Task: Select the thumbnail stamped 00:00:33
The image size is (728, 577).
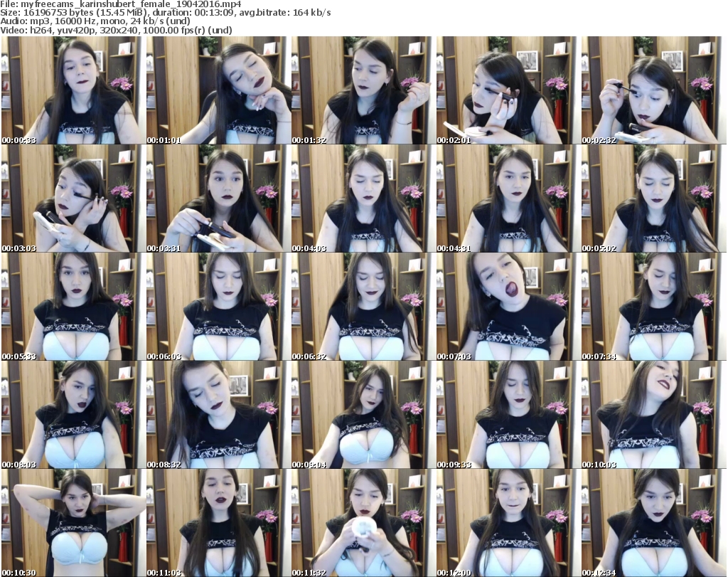Action: pos(73,90)
